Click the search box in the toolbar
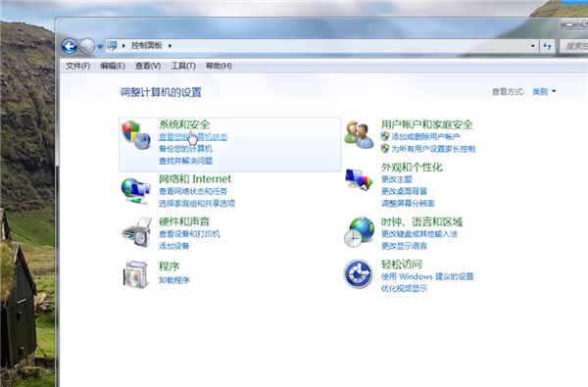Screen dimensions: 588x387 coord(574,46)
